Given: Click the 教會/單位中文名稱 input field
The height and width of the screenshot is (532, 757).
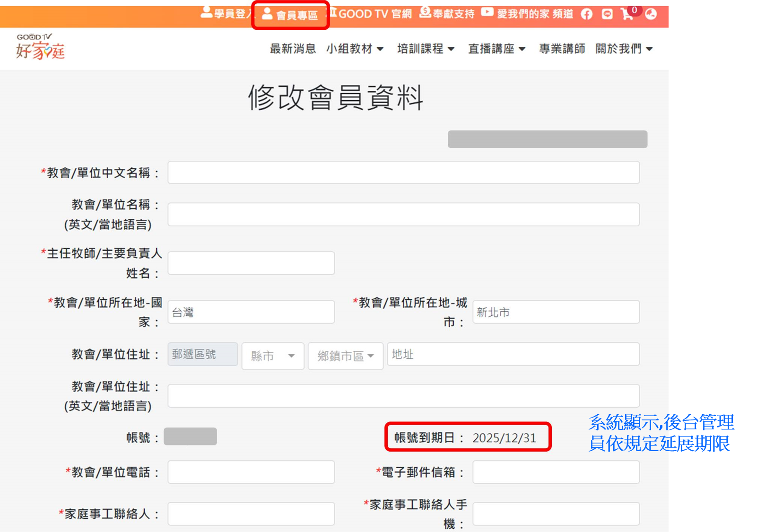Looking at the screenshot, I should click(x=403, y=173).
